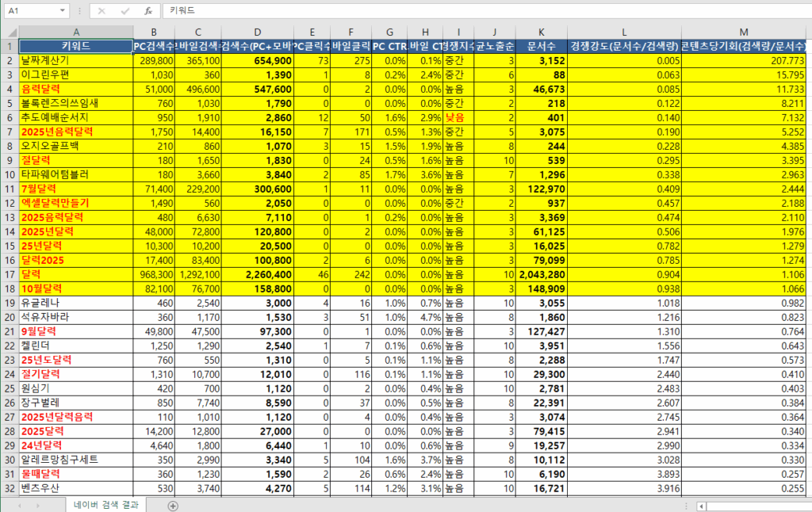This screenshot has height=512, width=812.
Task: Click the red 낮음 competition cell
Action: coord(458,117)
